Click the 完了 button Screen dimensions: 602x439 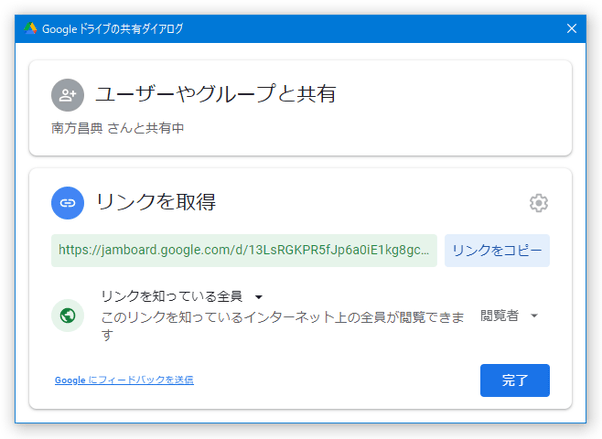(x=515, y=380)
